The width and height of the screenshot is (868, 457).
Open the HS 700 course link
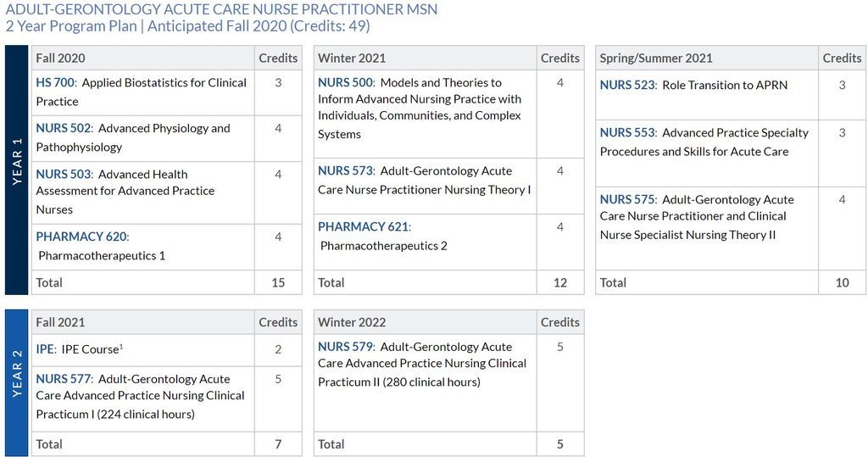pos(55,82)
